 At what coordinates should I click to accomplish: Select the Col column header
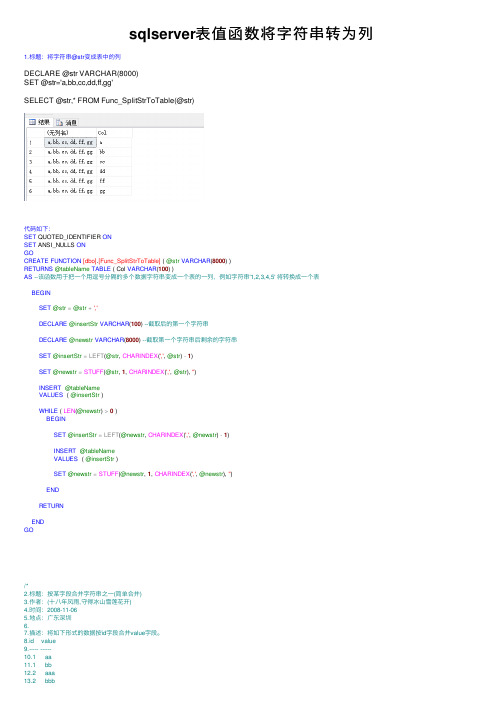[x=114, y=133]
